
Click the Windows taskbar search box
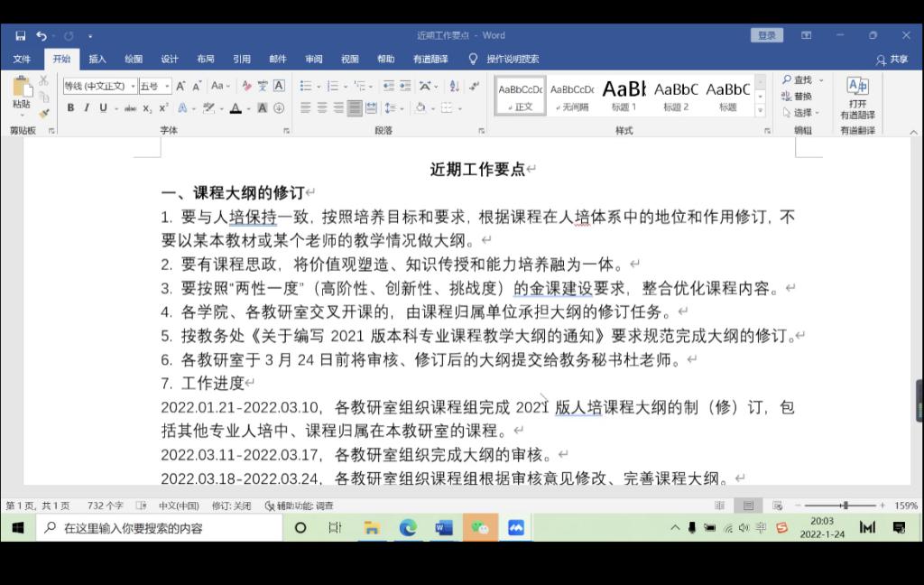pos(162,528)
